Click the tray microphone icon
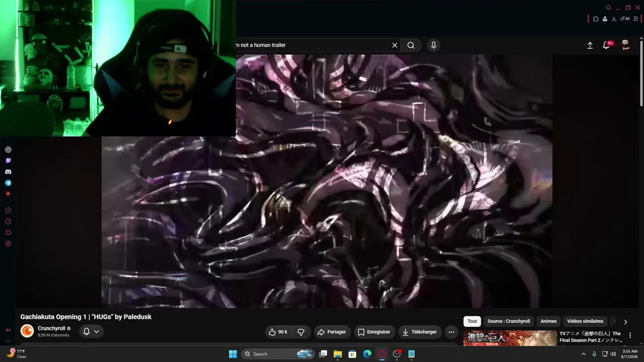 click(x=594, y=354)
